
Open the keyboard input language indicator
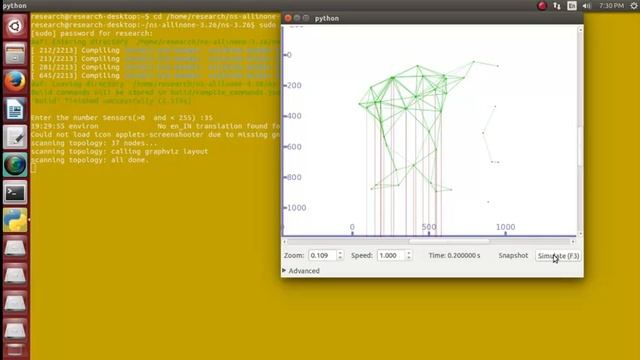coord(572,6)
